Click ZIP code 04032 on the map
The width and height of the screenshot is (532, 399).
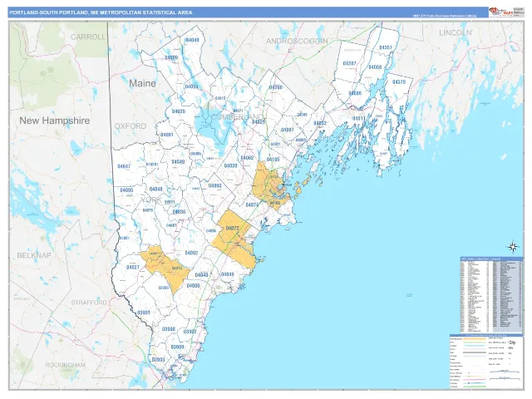320,123
